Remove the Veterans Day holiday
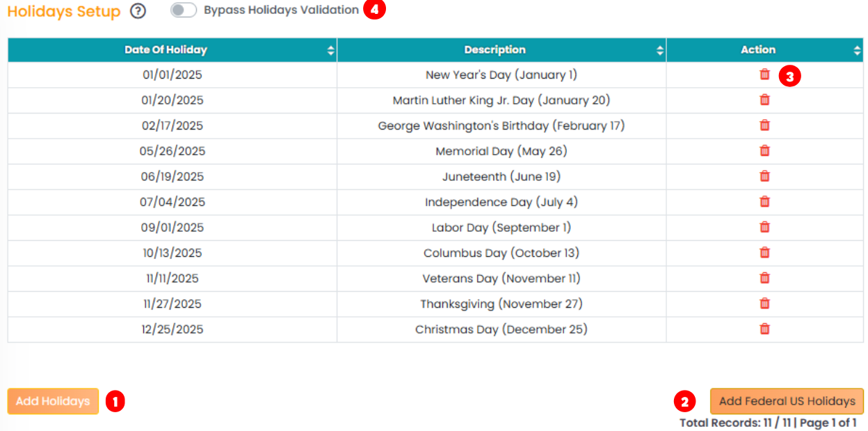Screen dimensions: 868x431 coord(764,278)
